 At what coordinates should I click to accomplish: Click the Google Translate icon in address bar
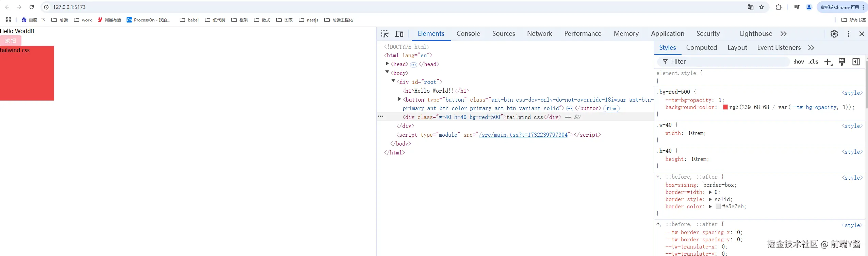click(x=750, y=7)
